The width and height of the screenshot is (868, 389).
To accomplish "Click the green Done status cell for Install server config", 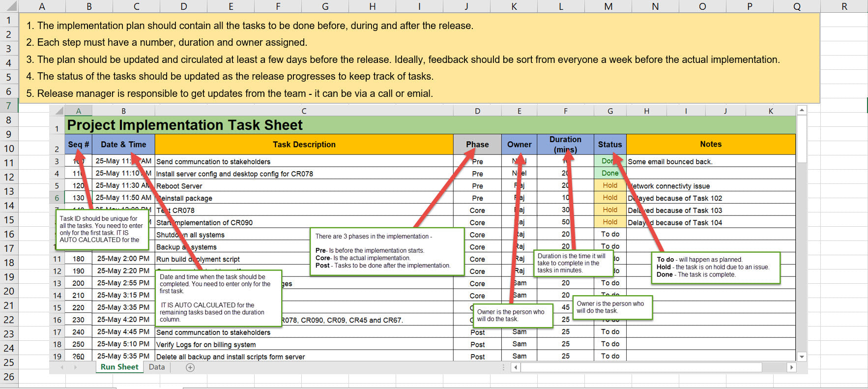I will click(x=610, y=173).
